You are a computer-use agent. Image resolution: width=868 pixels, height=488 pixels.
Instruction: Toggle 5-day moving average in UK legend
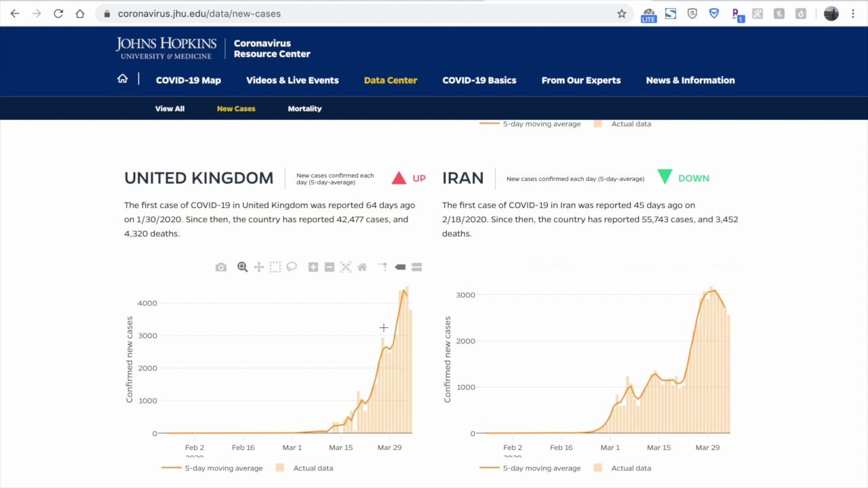[212, 468]
